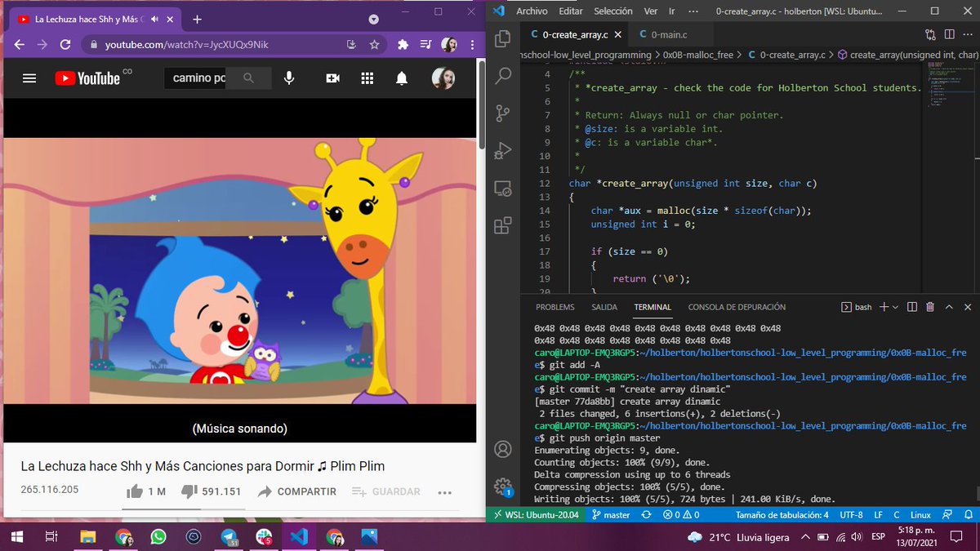Click the feedback icon in status bar
The height and width of the screenshot is (551, 980).
[949, 515]
